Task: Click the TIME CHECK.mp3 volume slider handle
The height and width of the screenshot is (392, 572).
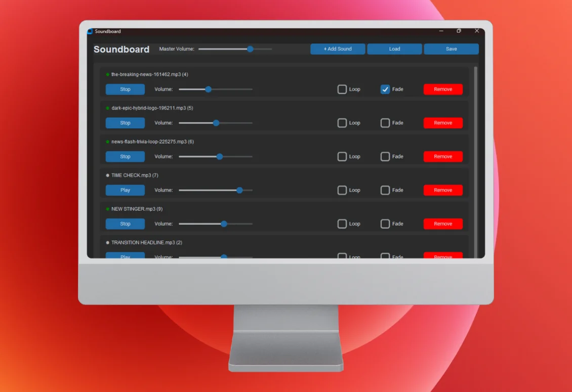Action: click(x=239, y=190)
